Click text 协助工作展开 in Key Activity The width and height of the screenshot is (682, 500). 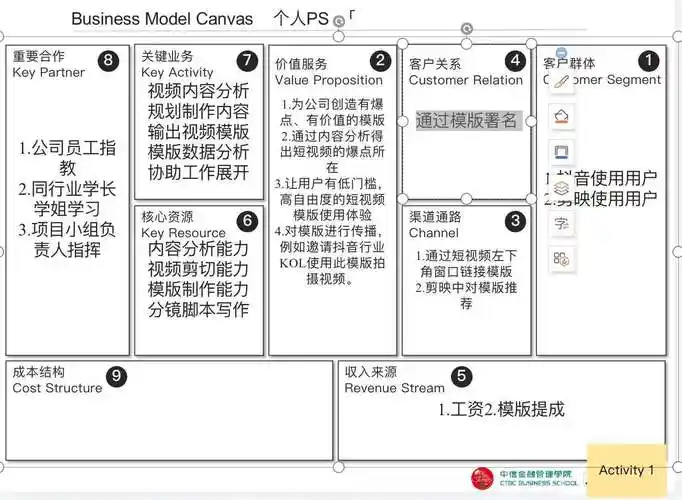coord(198,173)
